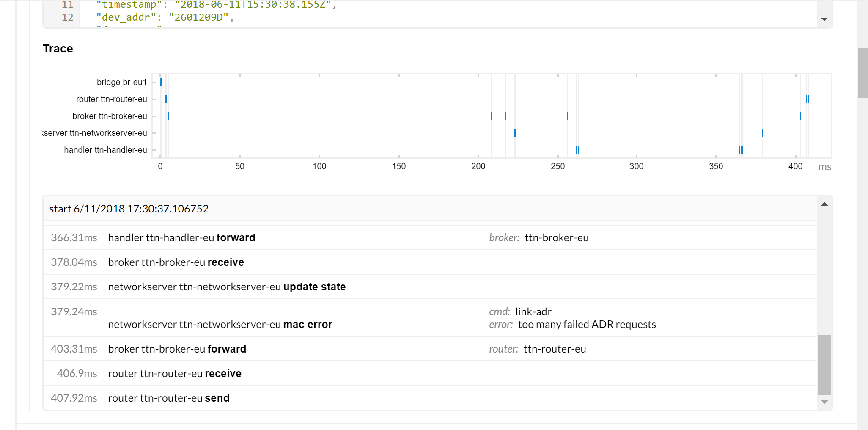Click the 'broker: ttn-broker-eu' detail
The image size is (868, 430).
point(539,238)
